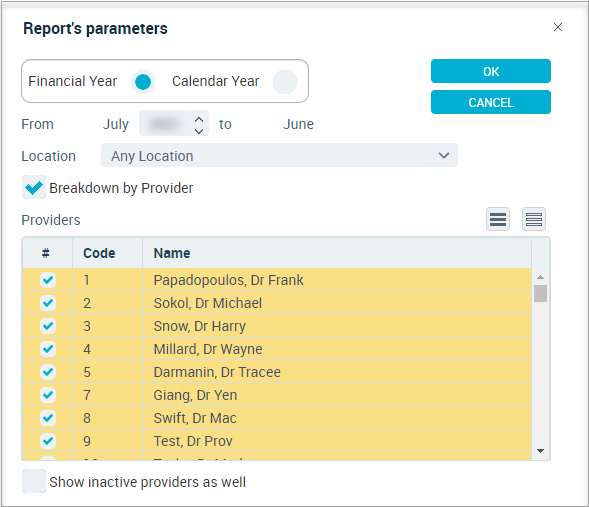This screenshot has height=507, width=589.
Task: Close the Report's parameters dialog
Action: click(x=558, y=27)
